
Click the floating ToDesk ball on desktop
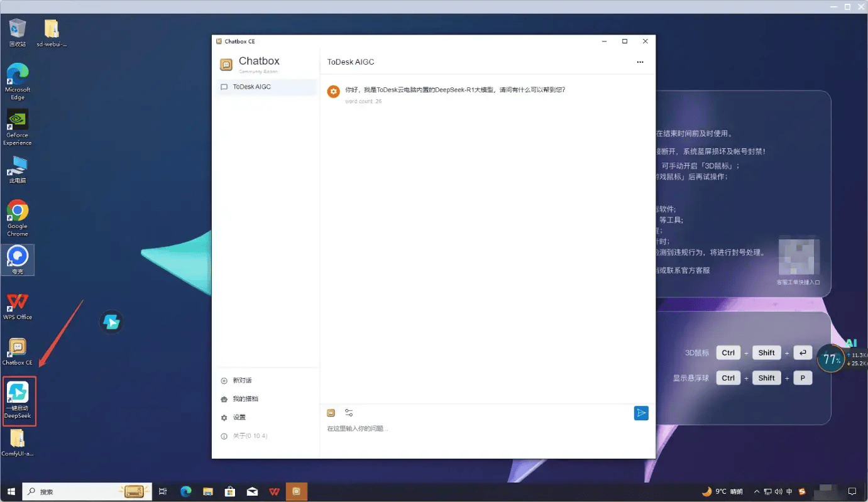[x=111, y=322]
